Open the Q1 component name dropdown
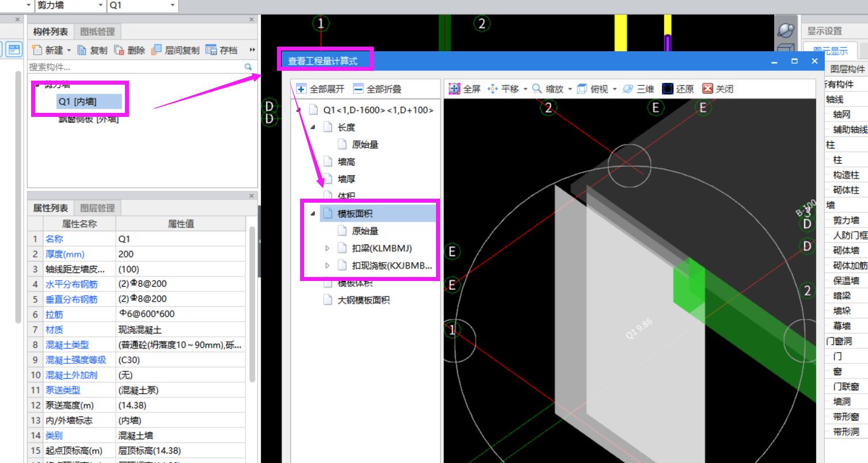 click(x=173, y=6)
